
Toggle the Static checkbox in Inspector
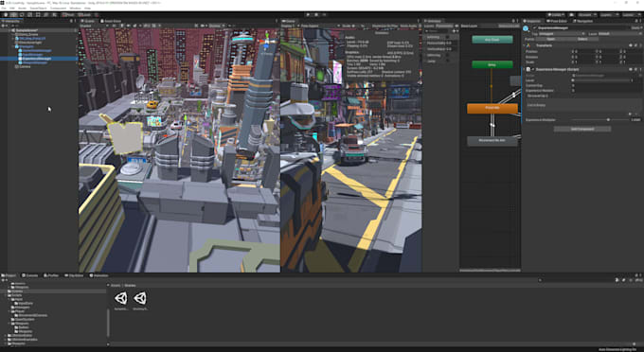[635, 27]
